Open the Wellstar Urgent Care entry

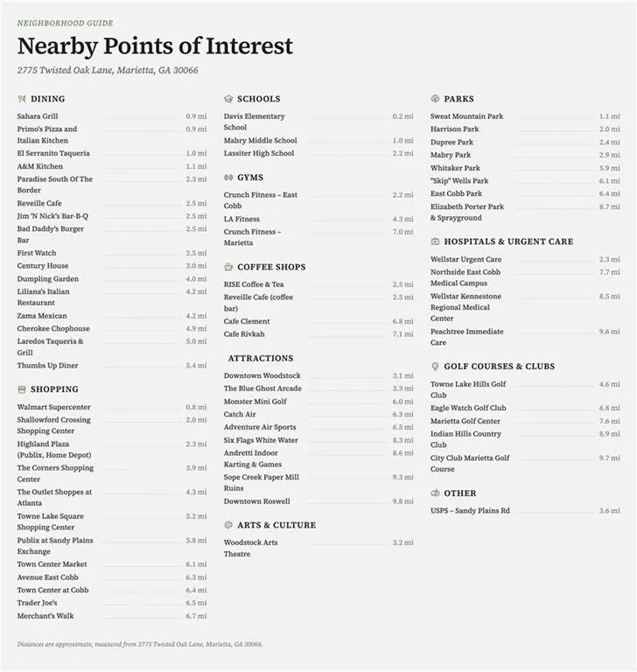tap(525, 259)
